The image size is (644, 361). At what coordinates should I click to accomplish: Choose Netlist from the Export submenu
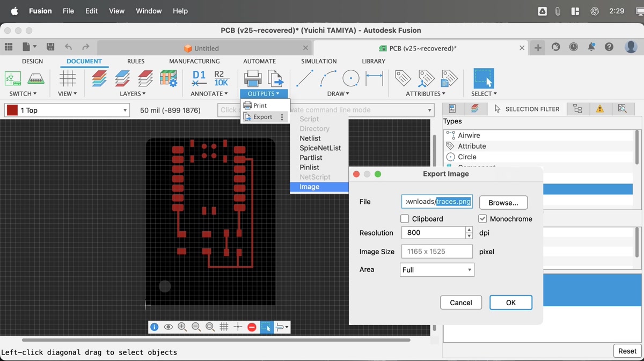tap(310, 138)
